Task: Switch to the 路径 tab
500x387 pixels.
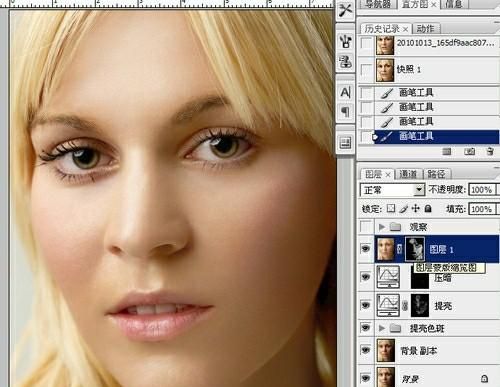Action: [436, 174]
